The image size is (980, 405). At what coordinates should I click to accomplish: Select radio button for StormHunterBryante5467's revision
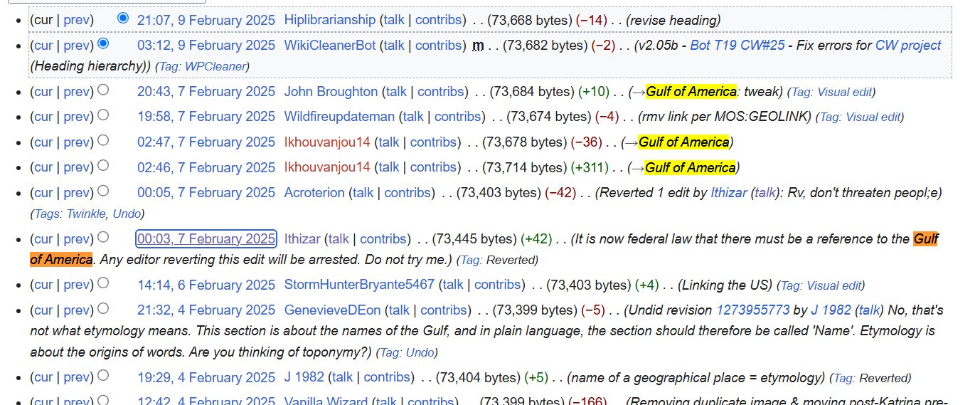[104, 283]
